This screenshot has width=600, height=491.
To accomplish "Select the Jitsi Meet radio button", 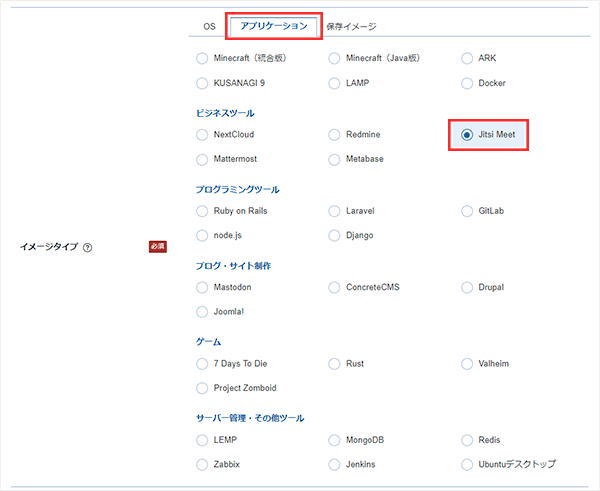I will [x=467, y=135].
